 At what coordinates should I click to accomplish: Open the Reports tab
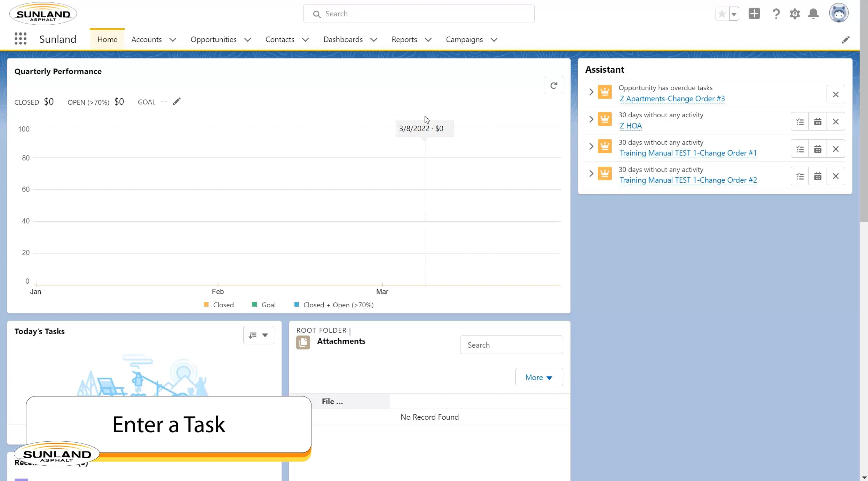[404, 40]
